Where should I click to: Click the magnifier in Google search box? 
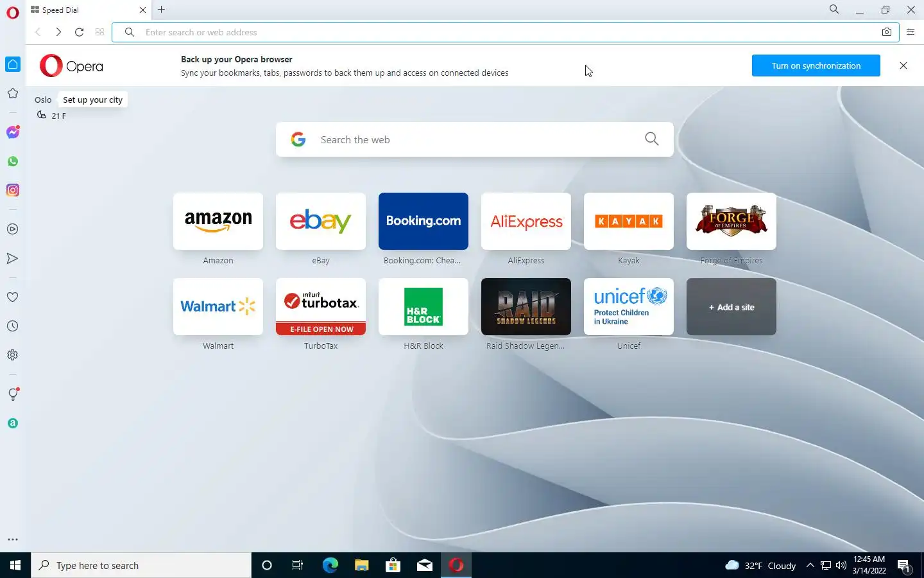point(652,139)
